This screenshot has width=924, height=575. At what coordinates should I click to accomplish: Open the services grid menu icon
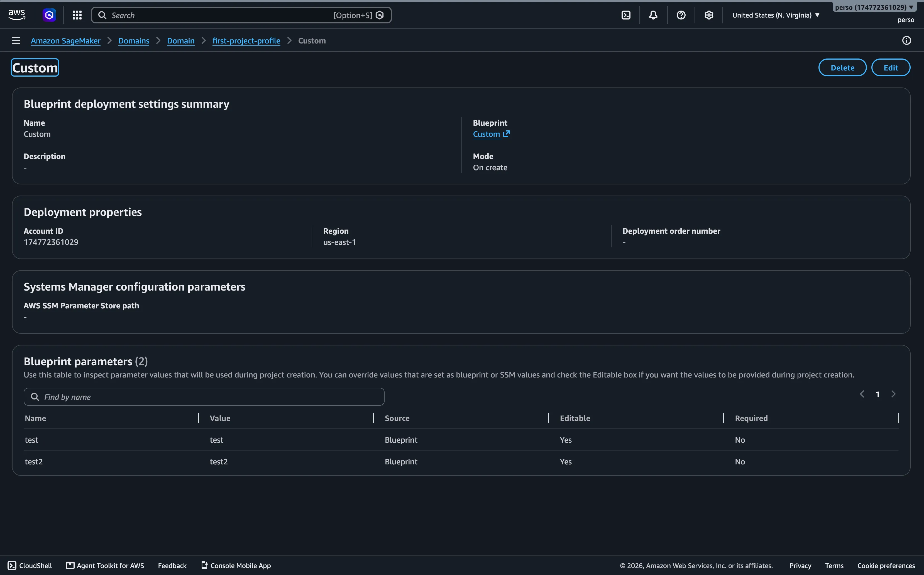(77, 15)
